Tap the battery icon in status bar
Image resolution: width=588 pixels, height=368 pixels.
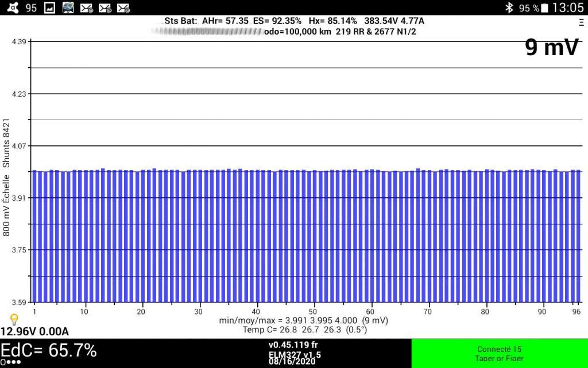(x=546, y=7)
